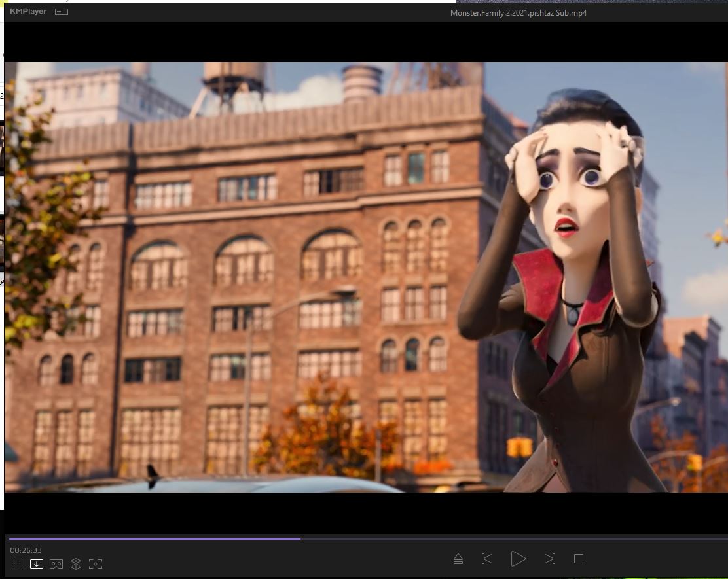This screenshot has height=579, width=728.
Task: Skip to the next track
Action: (549, 559)
